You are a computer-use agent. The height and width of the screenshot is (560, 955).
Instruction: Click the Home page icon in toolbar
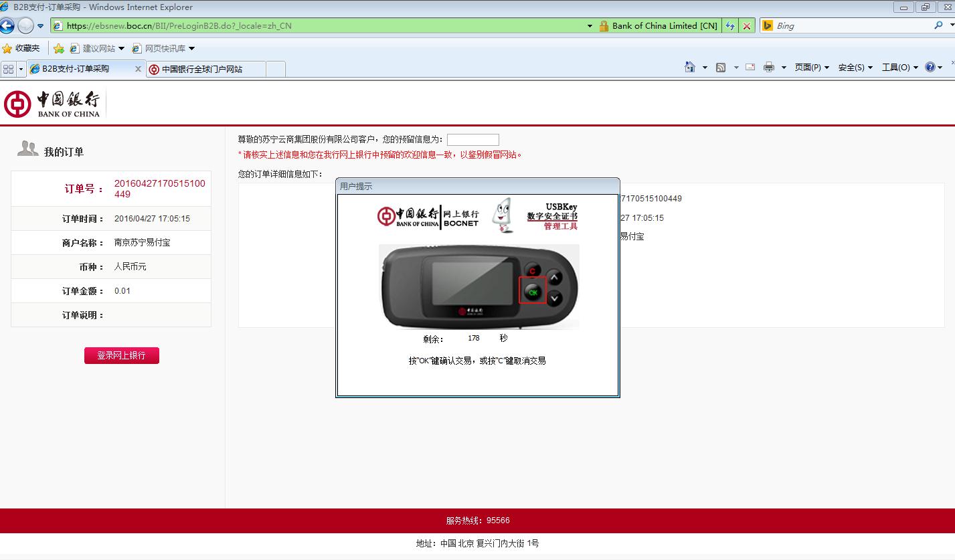click(x=690, y=67)
